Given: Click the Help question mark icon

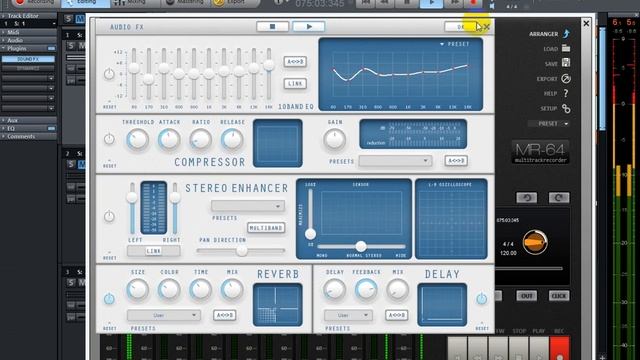Looking at the screenshot, I should tap(566, 93).
